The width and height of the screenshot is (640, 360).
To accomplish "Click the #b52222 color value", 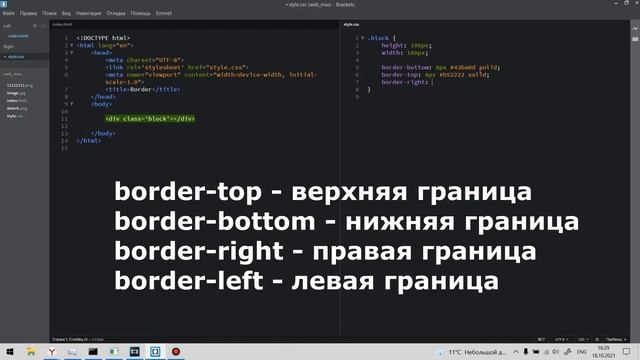I will tap(452, 75).
